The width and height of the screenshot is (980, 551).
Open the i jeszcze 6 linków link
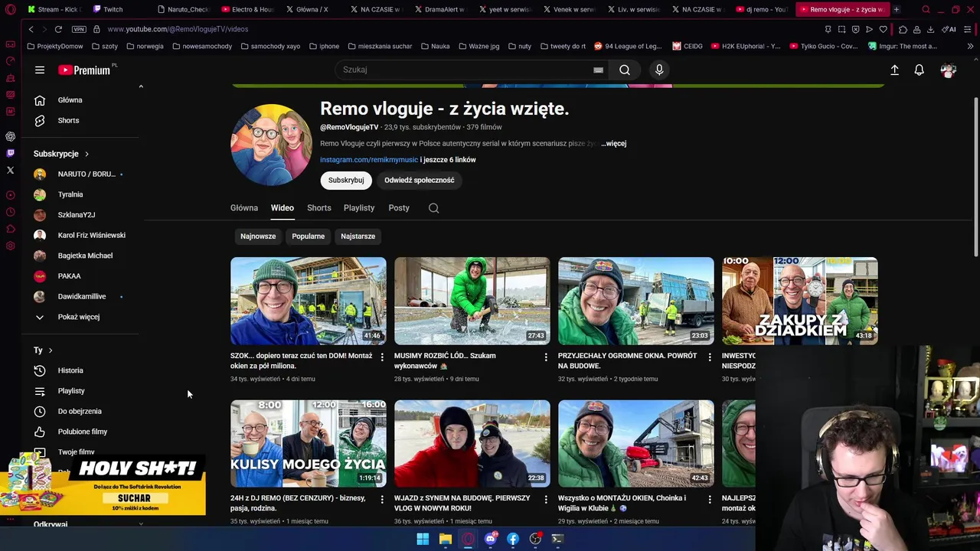pos(448,160)
